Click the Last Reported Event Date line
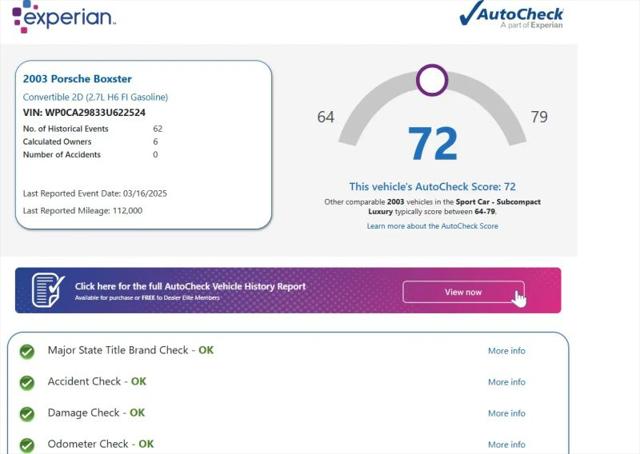This screenshot has width=640, height=454. coord(95,194)
